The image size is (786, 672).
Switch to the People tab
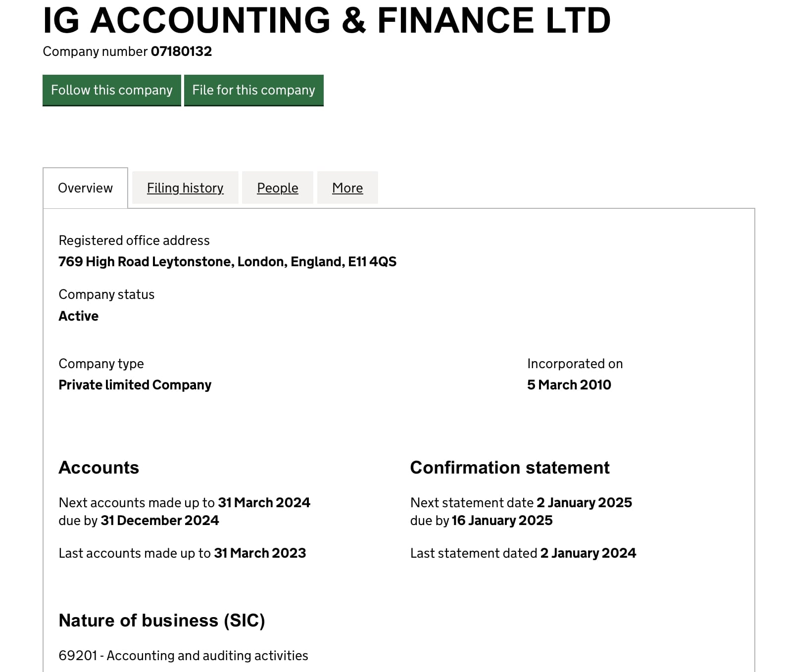pyautogui.click(x=278, y=188)
